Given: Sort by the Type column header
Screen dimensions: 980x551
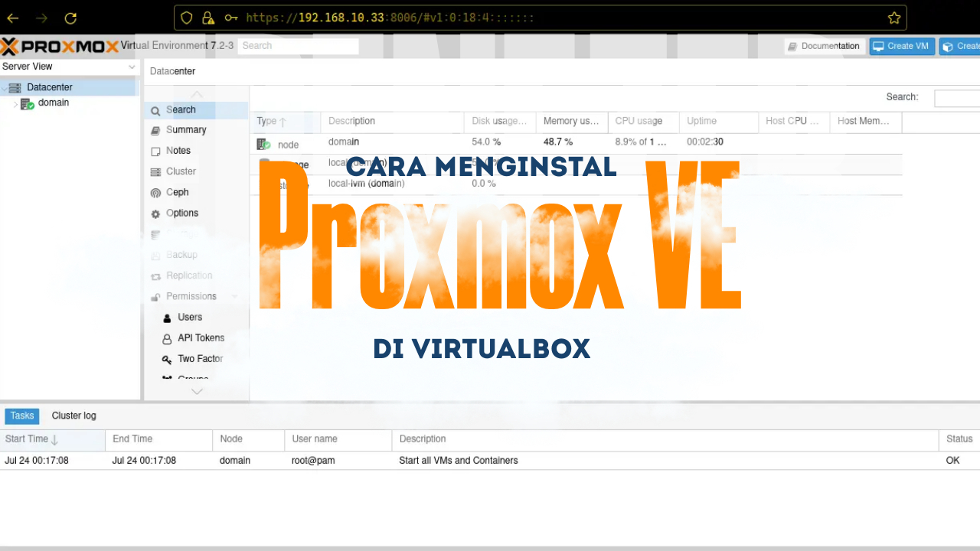Looking at the screenshot, I should (x=286, y=121).
